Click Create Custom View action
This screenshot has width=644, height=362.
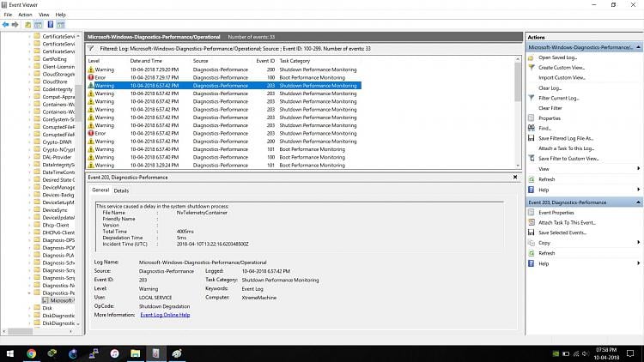click(562, 67)
